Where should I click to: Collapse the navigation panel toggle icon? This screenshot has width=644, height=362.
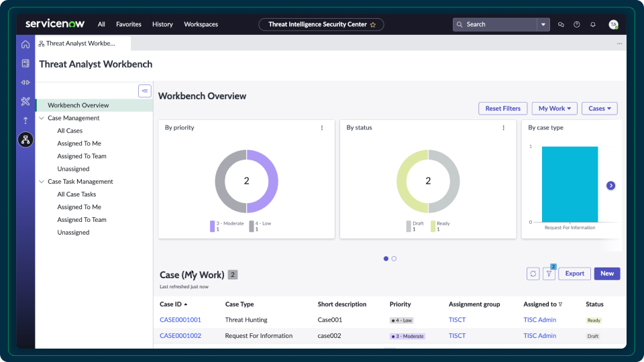pos(145,91)
